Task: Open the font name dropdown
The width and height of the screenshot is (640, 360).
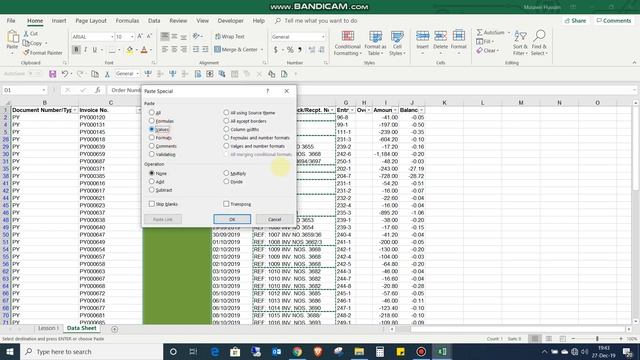Action: coord(112,37)
